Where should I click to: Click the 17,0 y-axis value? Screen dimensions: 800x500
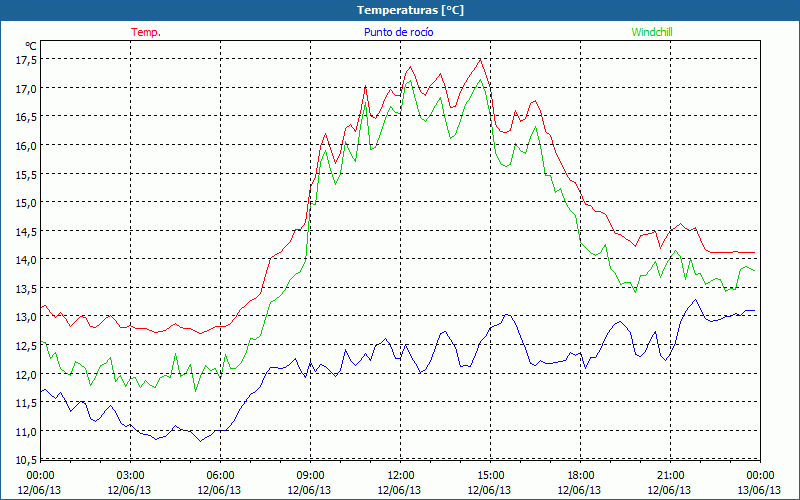27,88
